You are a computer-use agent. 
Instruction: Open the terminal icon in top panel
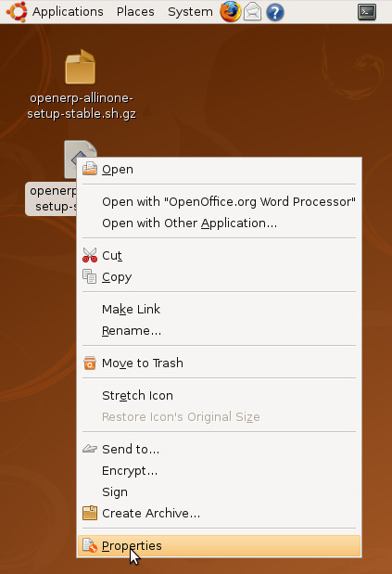pos(367,12)
